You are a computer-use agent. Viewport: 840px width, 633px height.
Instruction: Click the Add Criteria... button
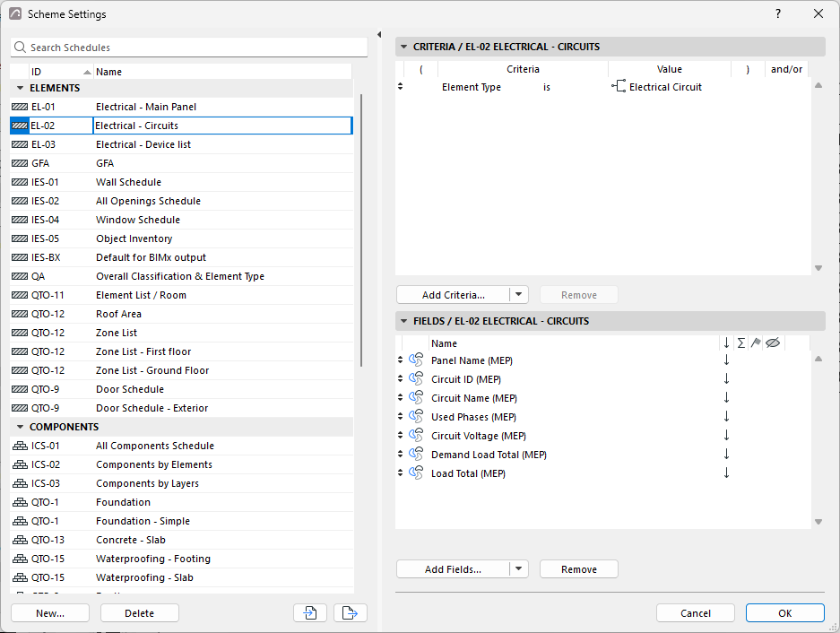click(454, 294)
